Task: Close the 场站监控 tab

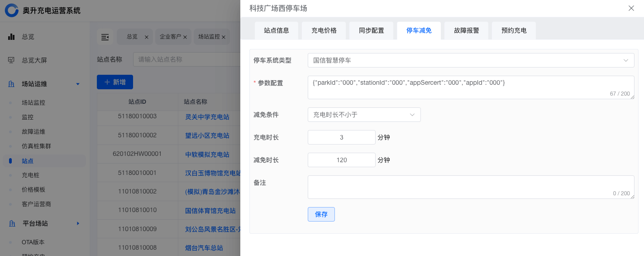Action: (x=223, y=37)
